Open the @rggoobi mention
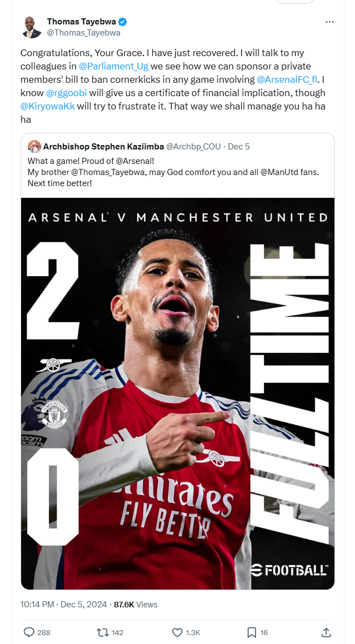This screenshot has width=355, height=644. (66, 93)
